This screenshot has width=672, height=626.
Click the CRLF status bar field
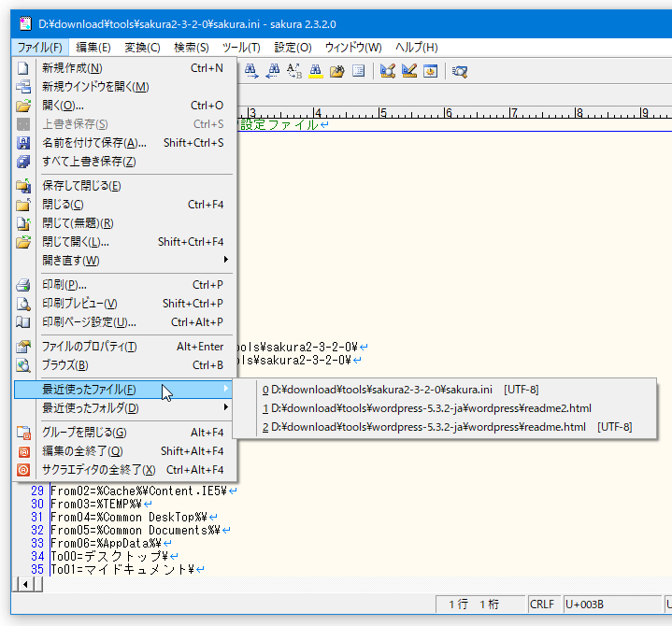coord(542,605)
